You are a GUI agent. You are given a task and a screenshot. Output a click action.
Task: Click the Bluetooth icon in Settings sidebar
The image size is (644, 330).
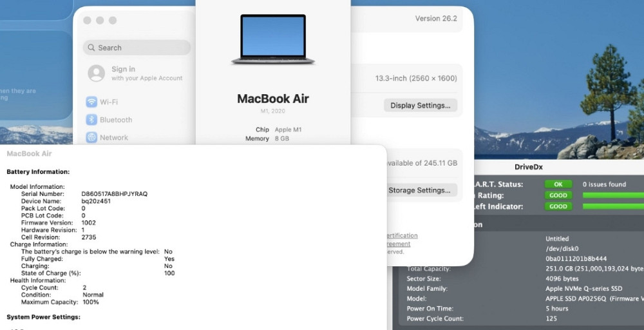91,120
